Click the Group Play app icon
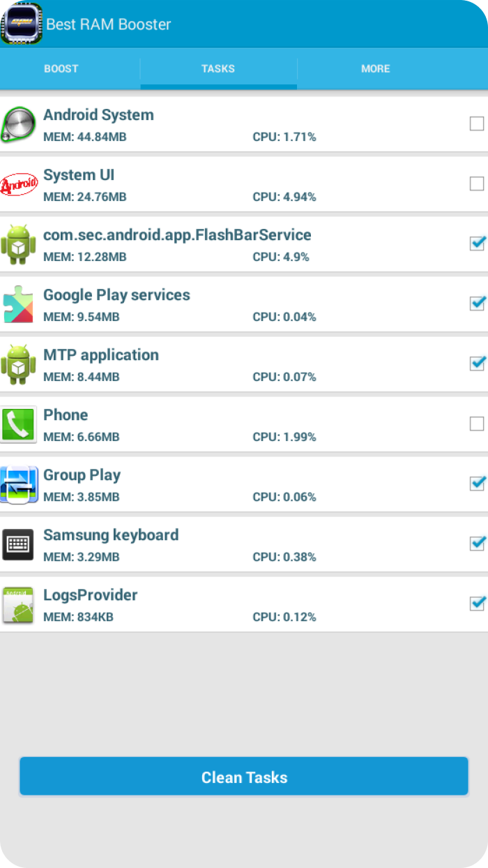The height and width of the screenshot is (868, 488). pyautogui.click(x=18, y=485)
